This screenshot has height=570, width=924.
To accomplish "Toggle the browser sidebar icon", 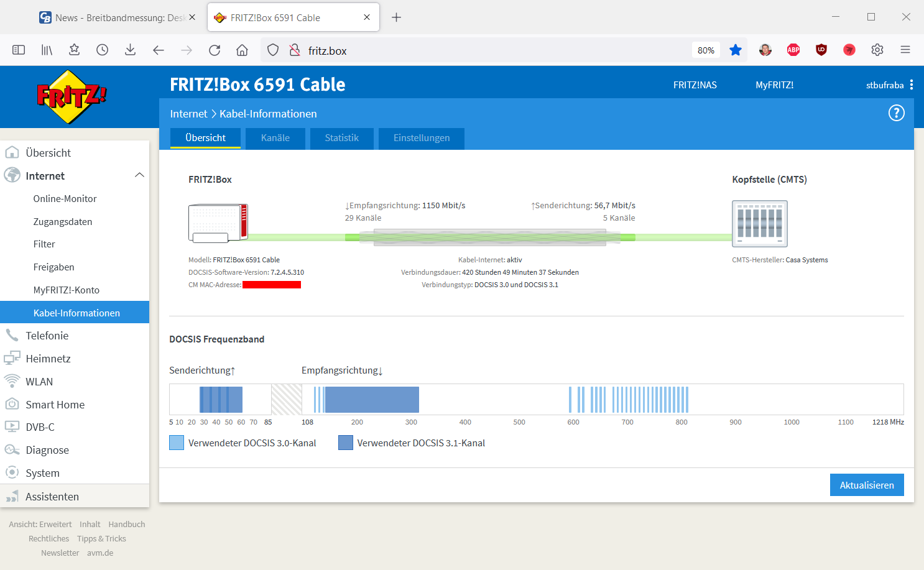I will click(x=19, y=50).
